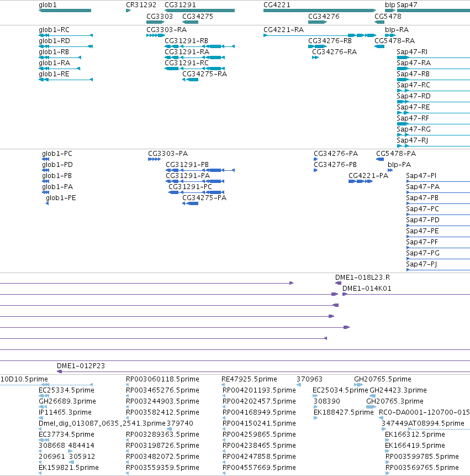Select the CG34275-RA transcript label
Image resolution: width=470 pixels, height=476 pixels.
click(x=205, y=74)
